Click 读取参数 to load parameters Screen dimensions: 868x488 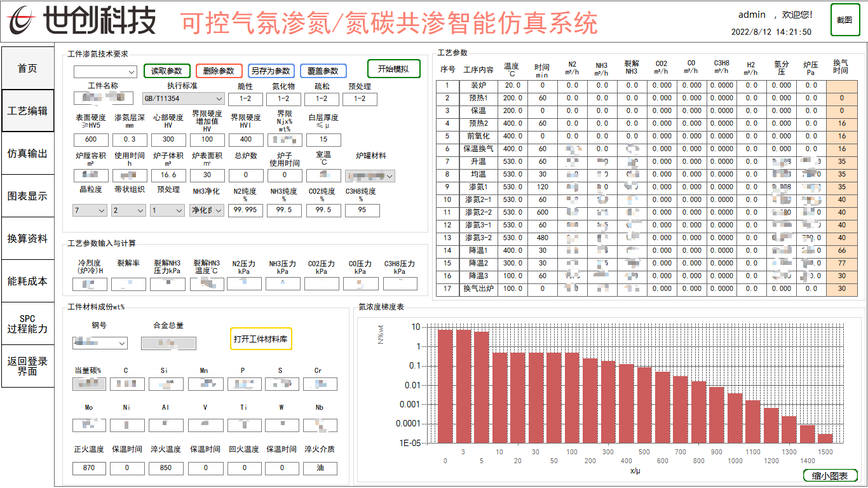pyautogui.click(x=167, y=71)
